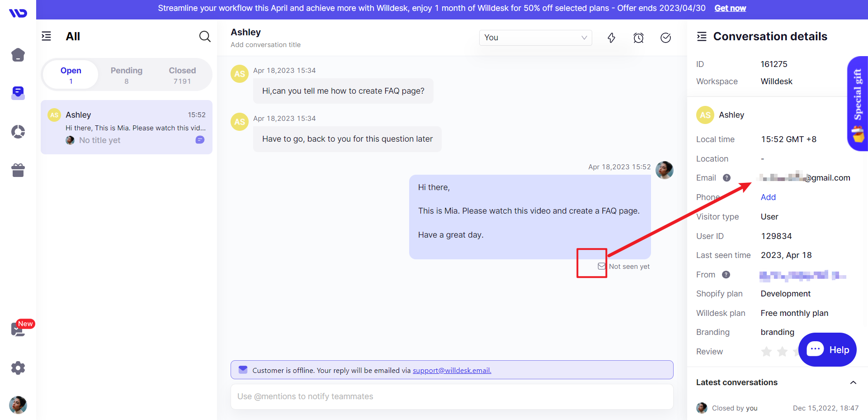The width and height of the screenshot is (868, 420).
Task: Open the analytics pie chart icon
Action: pyautogui.click(x=18, y=132)
